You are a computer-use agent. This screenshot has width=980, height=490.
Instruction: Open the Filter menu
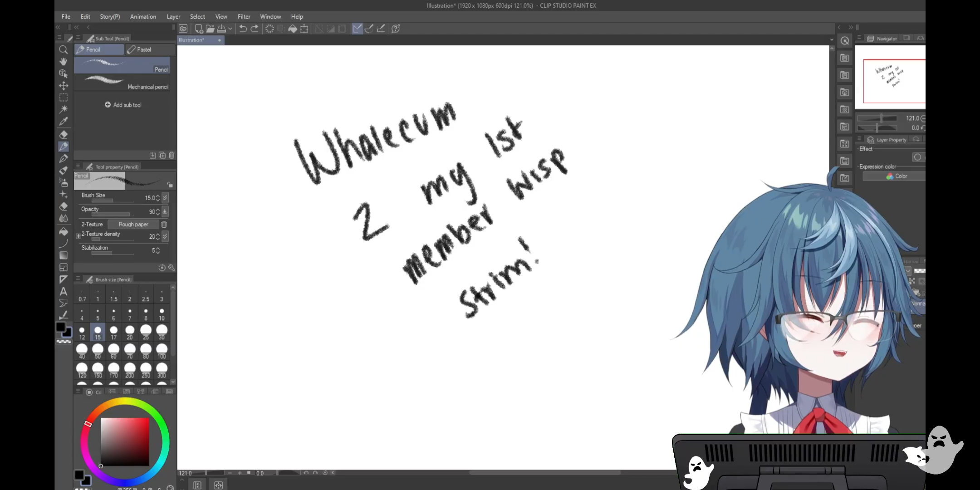244,16
